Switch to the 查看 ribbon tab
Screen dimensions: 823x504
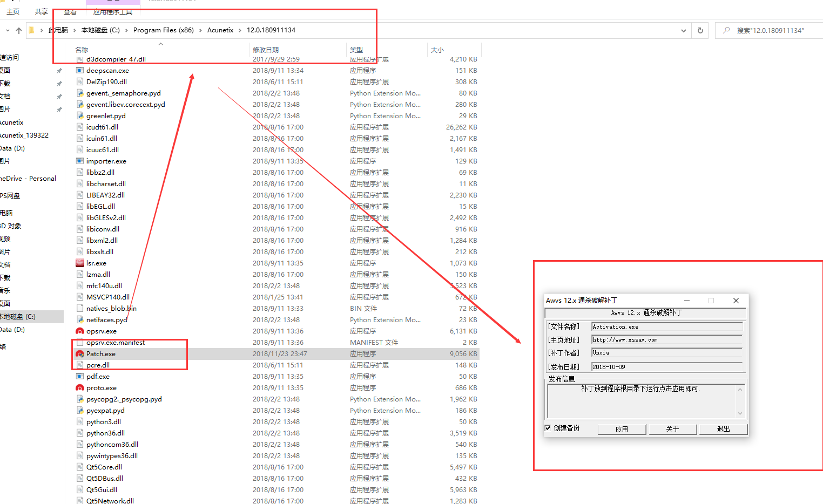[70, 11]
